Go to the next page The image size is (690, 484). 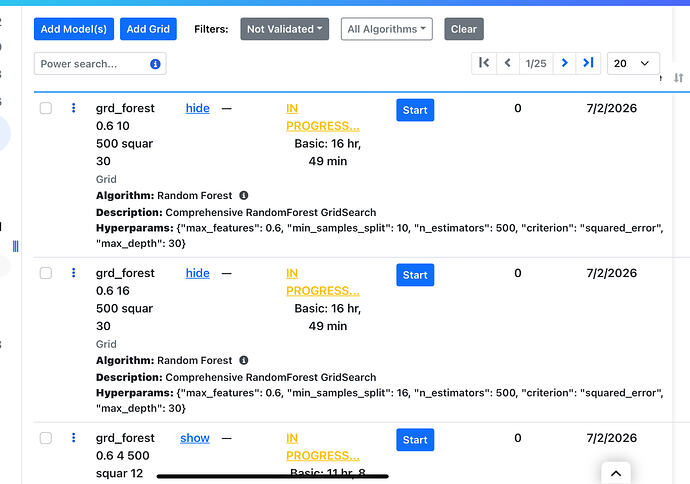(565, 63)
